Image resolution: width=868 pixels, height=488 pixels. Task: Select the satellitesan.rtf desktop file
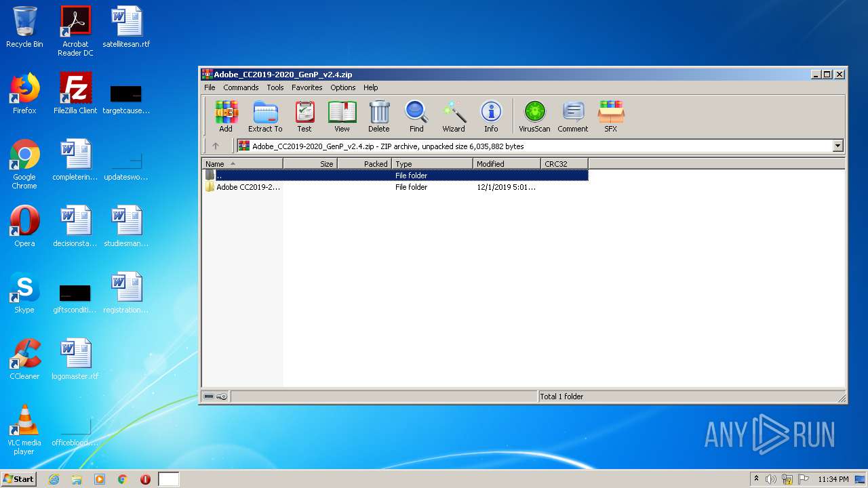point(126,27)
